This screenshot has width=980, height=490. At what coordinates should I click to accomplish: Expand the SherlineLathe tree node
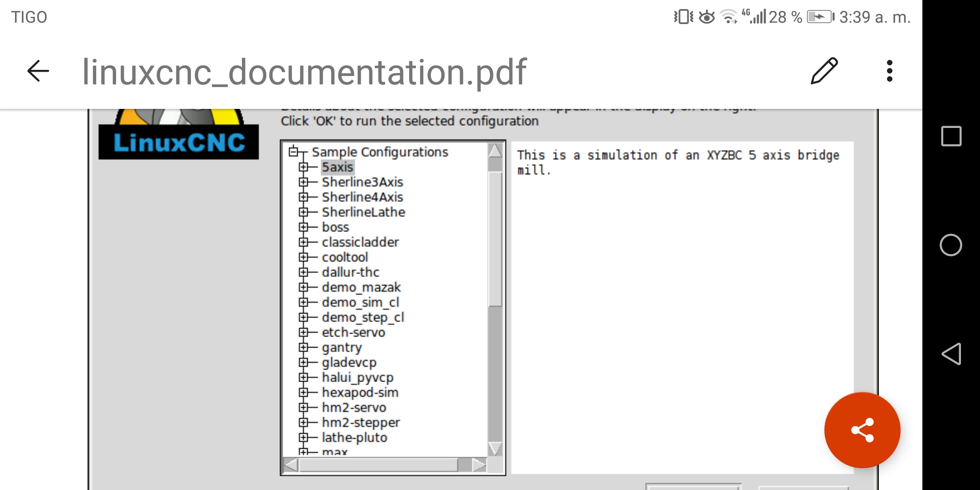(304, 212)
